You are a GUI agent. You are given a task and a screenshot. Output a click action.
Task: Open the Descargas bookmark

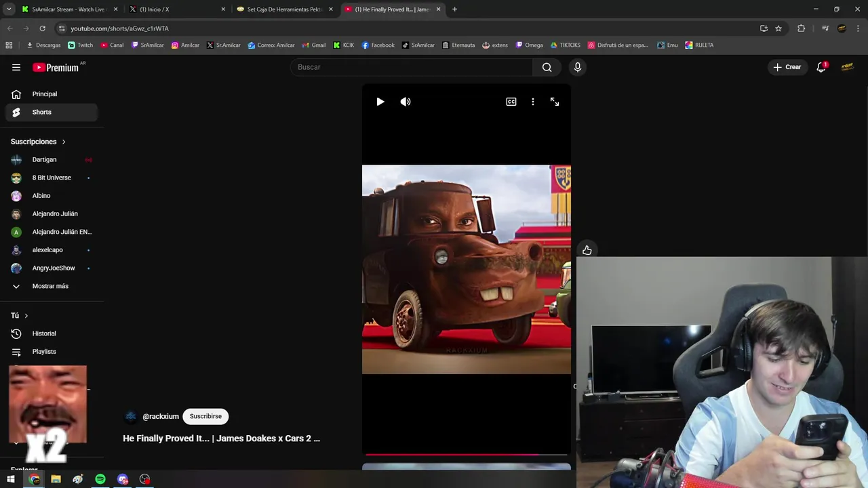(x=43, y=45)
